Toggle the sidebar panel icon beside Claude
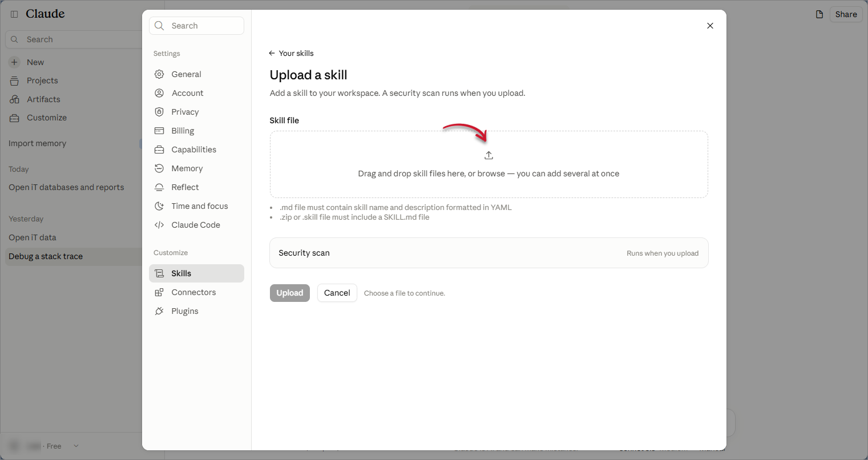The width and height of the screenshot is (868, 460). tap(14, 14)
